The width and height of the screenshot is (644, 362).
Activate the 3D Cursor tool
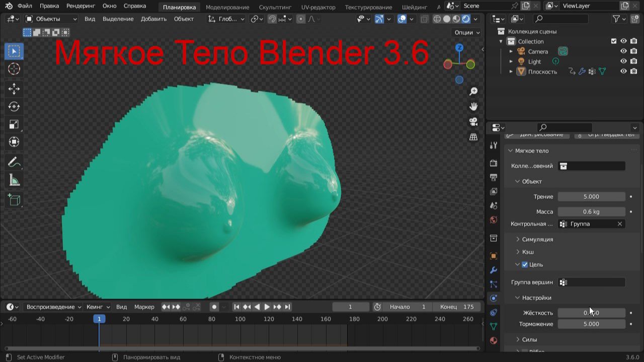(x=14, y=69)
